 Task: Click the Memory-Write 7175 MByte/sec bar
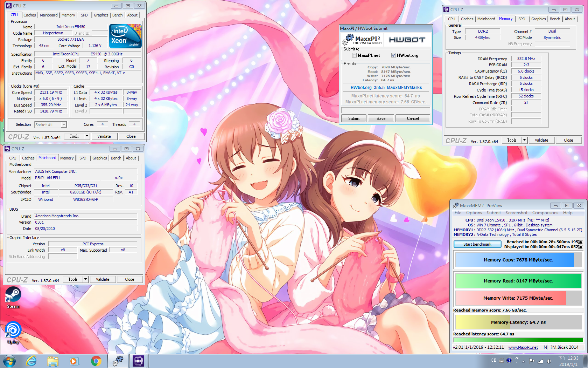(518, 298)
